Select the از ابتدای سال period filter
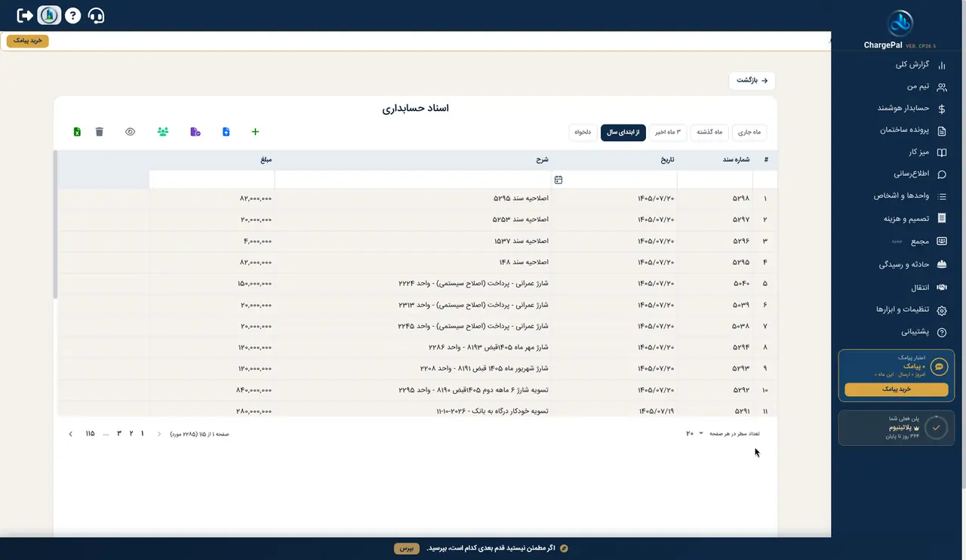This screenshot has width=966, height=560. point(623,132)
